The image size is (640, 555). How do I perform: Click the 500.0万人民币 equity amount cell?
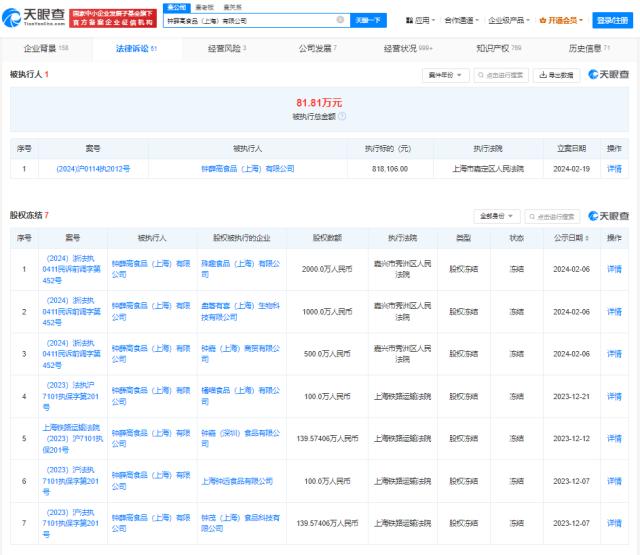[x=327, y=354]
